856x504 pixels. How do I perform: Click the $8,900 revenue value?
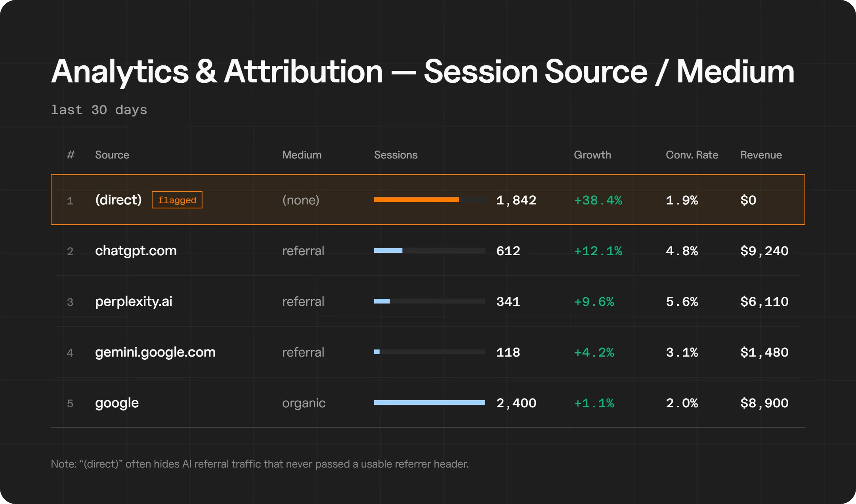764,403
